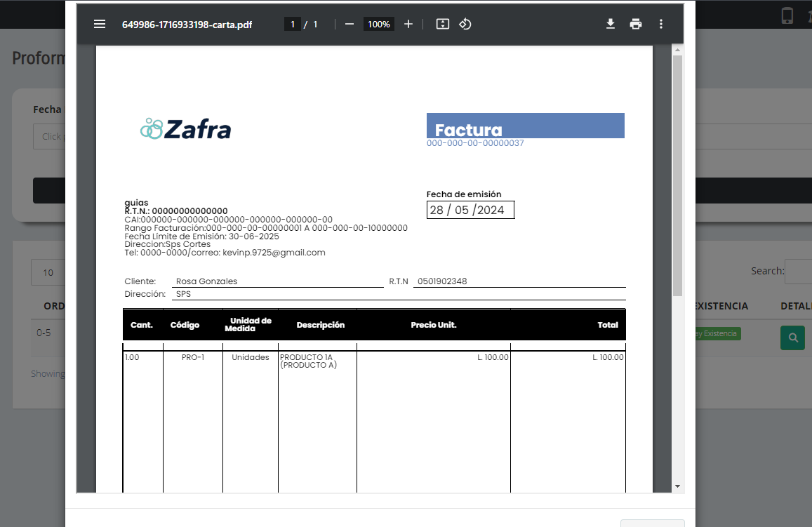The height and width of the screenshot is (527, 812).
Task: Click the Precio Unit. column header
Action: pos(434,325)
